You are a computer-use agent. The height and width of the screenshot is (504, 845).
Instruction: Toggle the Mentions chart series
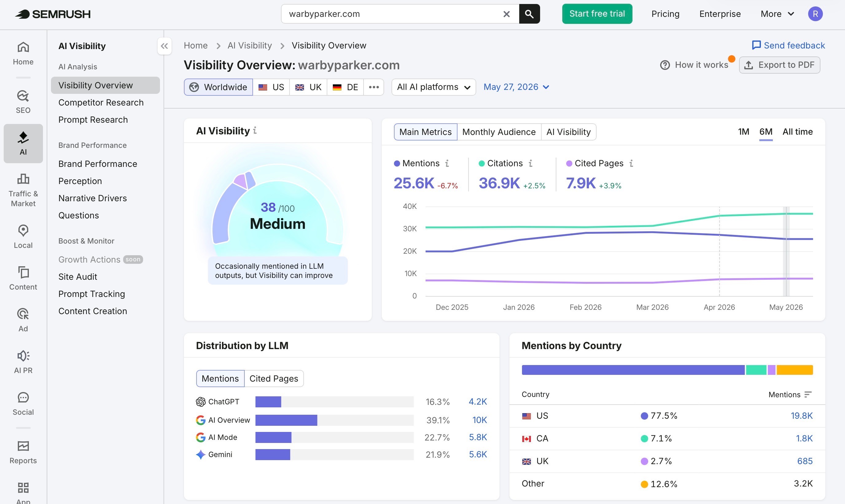coord(416,164)
